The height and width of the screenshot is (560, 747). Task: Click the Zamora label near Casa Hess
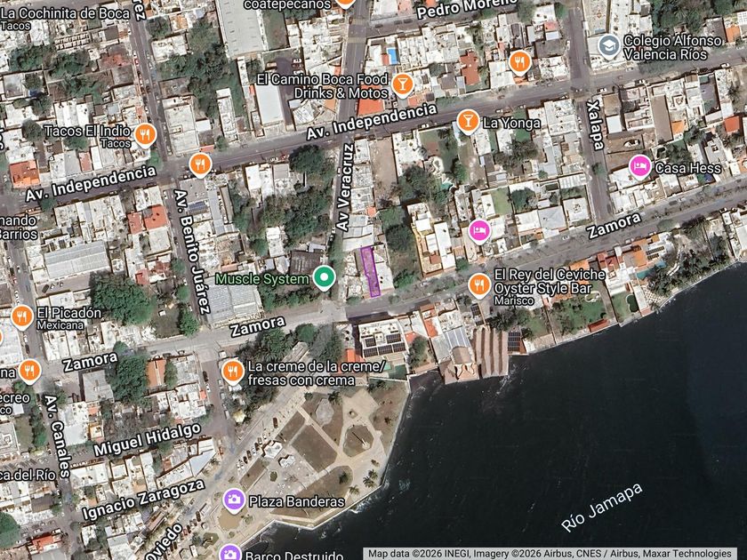click(614, 225)
